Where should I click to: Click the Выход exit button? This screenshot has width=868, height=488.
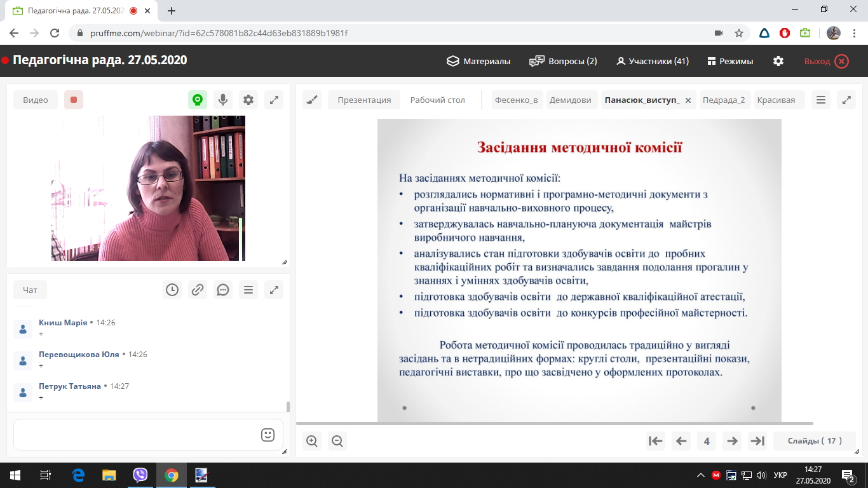click(825, 61)
